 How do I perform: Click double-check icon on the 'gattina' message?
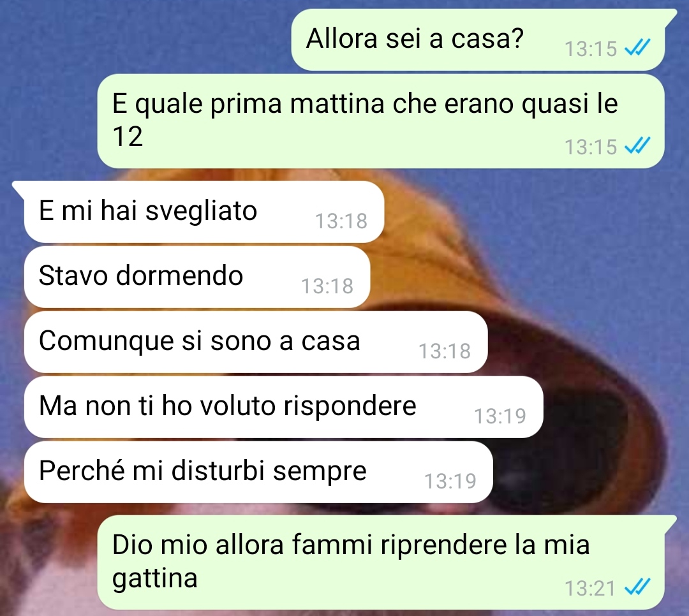[637, 587]
